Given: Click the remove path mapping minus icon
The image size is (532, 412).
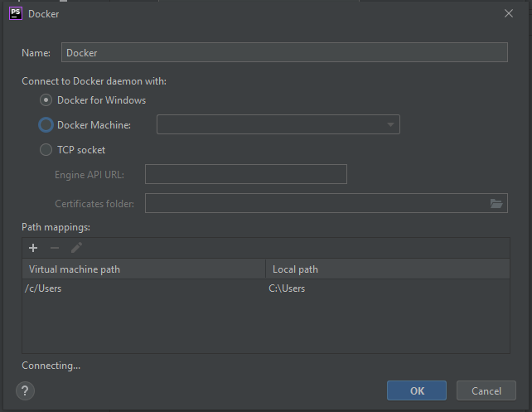Looking at the screenshot, I should (x=55, y=248).
